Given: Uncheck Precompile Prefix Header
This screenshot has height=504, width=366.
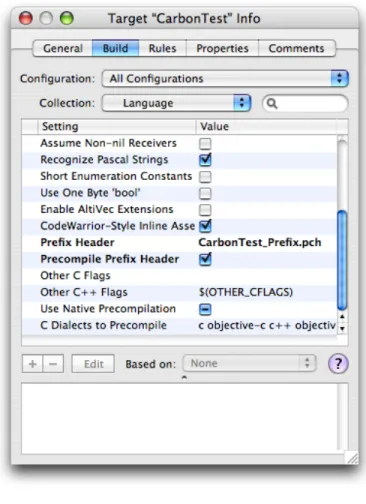Looking at the screenshot, I should pyautogui.click(x=205, y=259).
